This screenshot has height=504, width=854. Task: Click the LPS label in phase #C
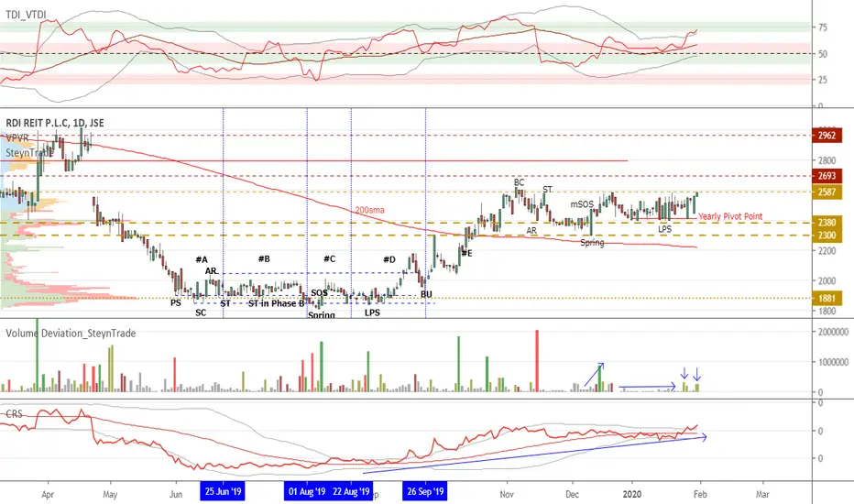[x=372, y=312]
